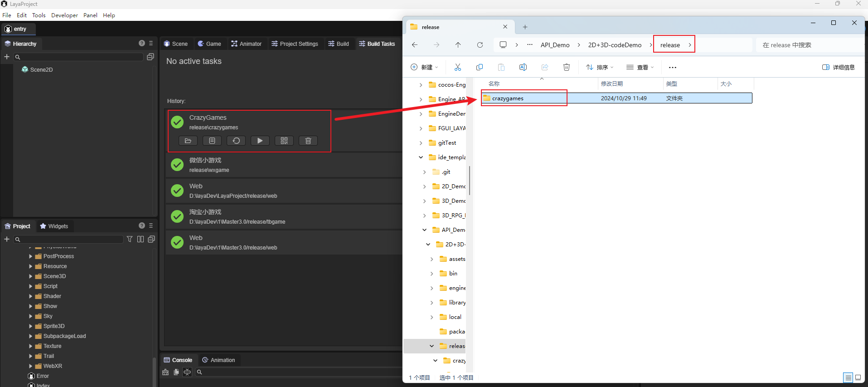Viewport: 868px width, 387px height.
Task: Toggle two-column layout in Project panel
Action: pyautogui.click(x=141, y=239)
